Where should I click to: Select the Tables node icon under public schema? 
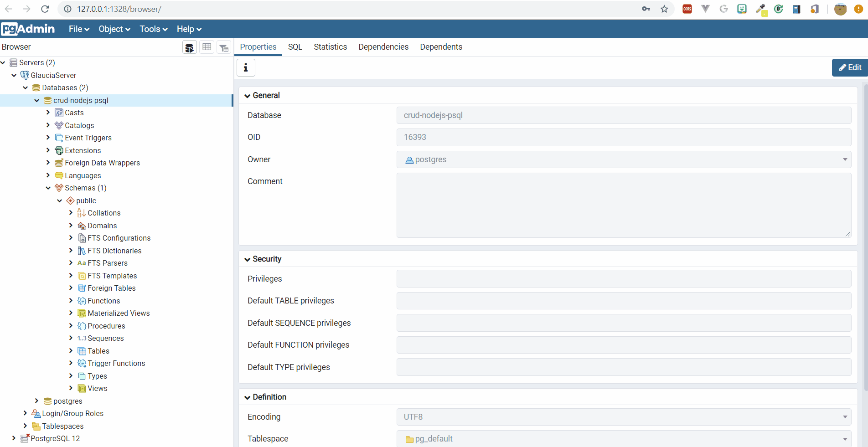[81, 351]
